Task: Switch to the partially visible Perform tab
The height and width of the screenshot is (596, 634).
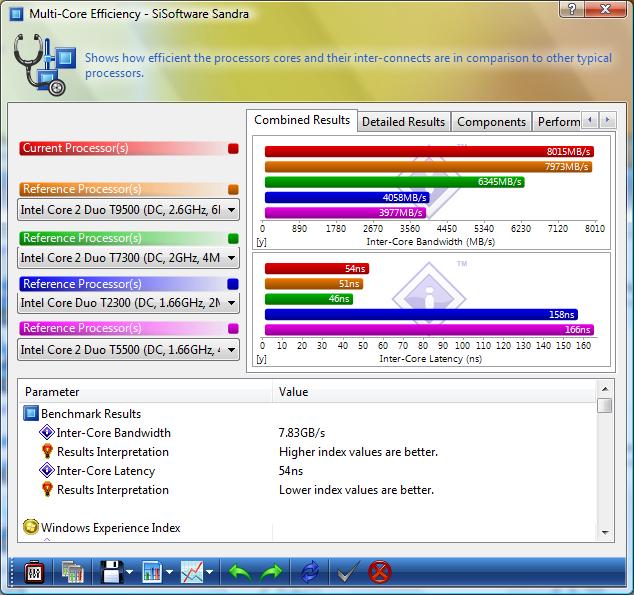Action: coord(558,122)
